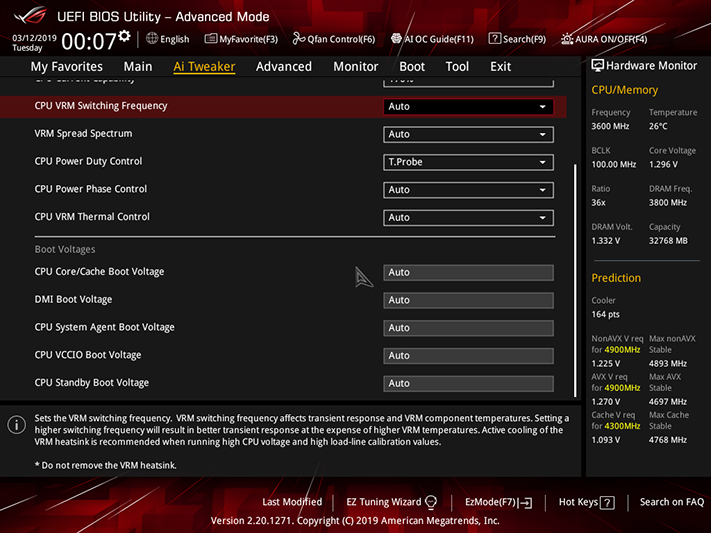Click DMI Boot Voltage field
Screen dimensions: 711x533
point(468,300)
